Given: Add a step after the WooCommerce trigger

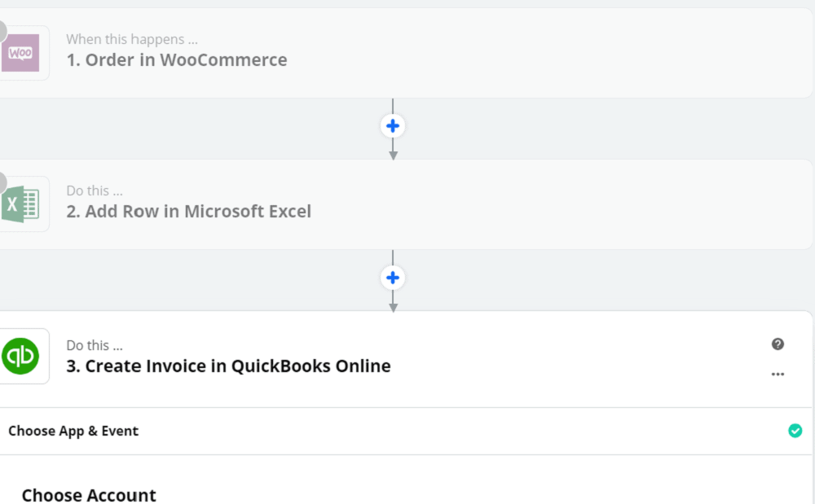Looking at the screenshot, I should point(393,126).
